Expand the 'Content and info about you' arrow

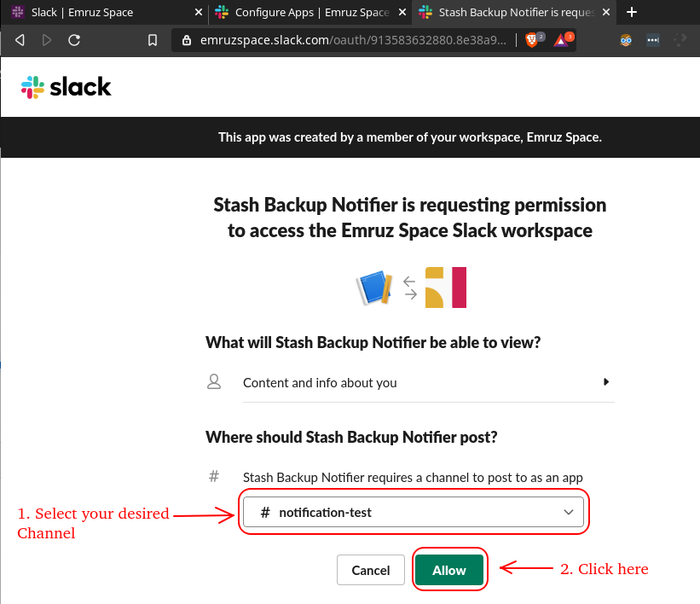tap(605, 382)
